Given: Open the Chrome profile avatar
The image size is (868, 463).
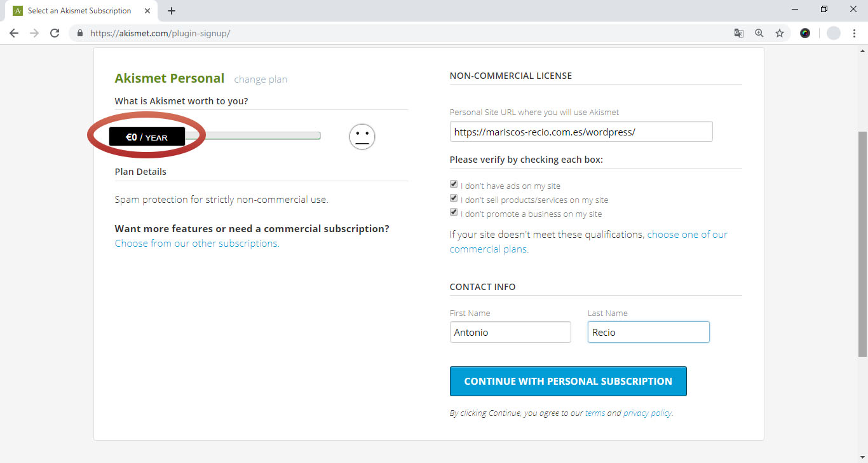Looking at the screenshot, I should (833, 33).
